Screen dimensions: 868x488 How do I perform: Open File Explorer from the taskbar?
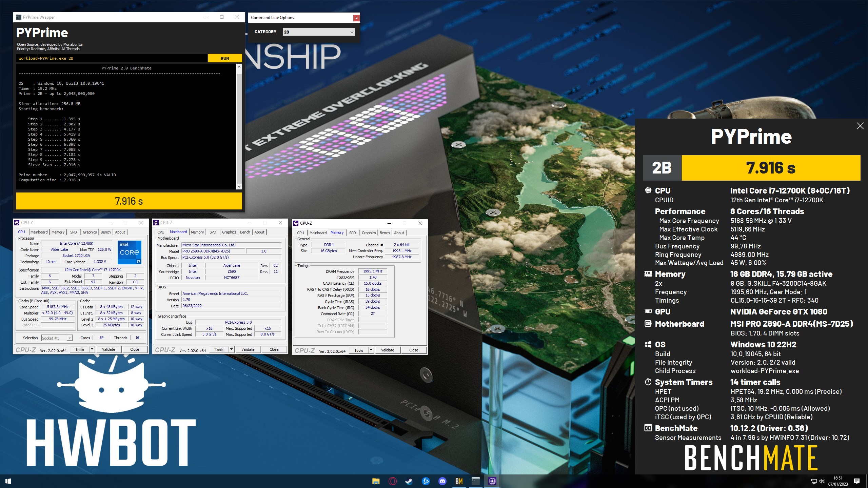pyautogui.click(x=376, y=481)
